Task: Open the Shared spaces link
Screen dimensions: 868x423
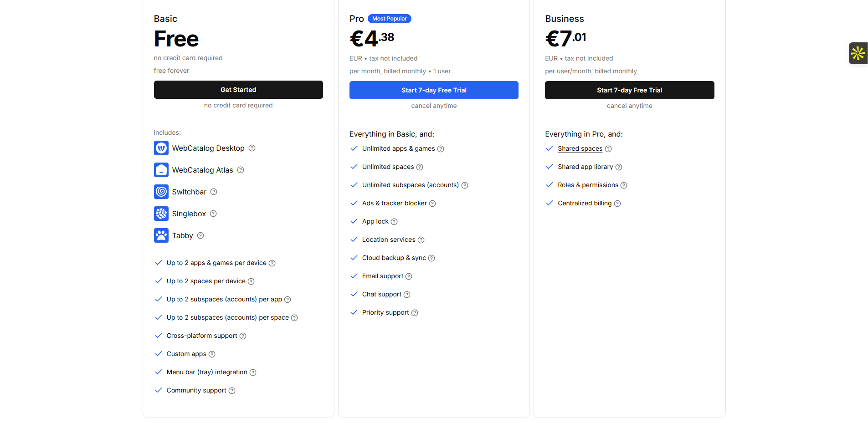Action: 580,148
